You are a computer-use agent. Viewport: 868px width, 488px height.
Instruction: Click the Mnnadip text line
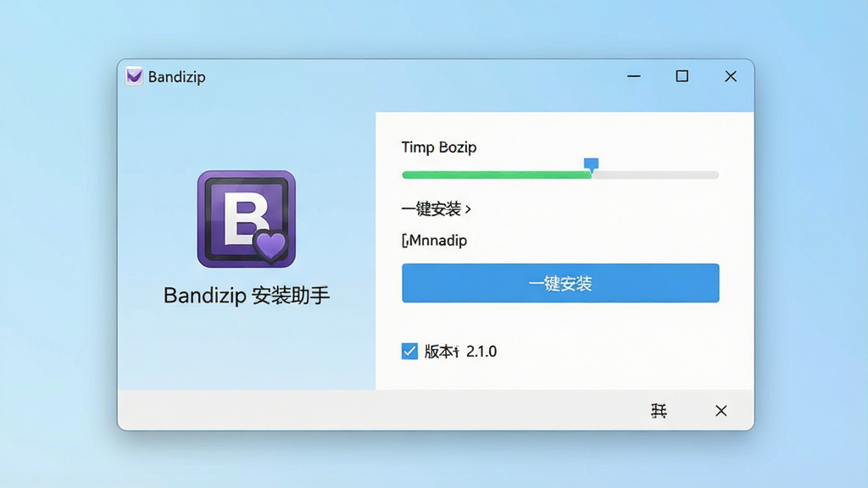(x=435, y=241)
